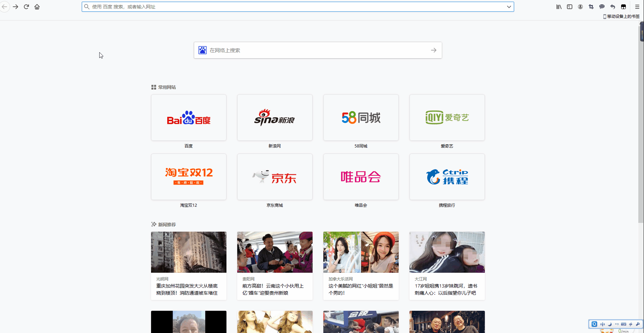Toggle the Chinese punctuation mode icon
The width and height of the screenshot is (644, 333).
tap(617, 324)
